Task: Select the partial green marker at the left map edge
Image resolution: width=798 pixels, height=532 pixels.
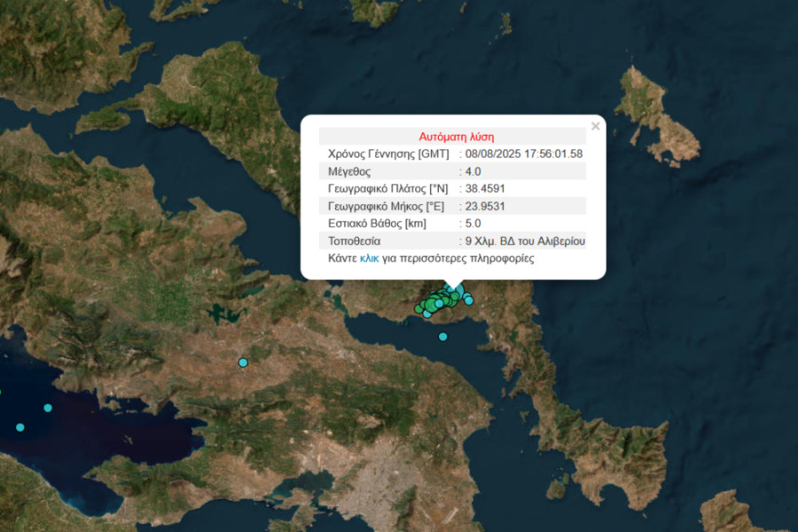Action: [1, 393]
